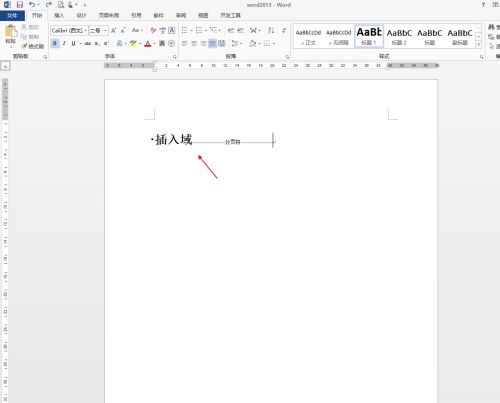Open Styles pane launcher
Screen dimensions: 500x403
[x=482, y=57]
